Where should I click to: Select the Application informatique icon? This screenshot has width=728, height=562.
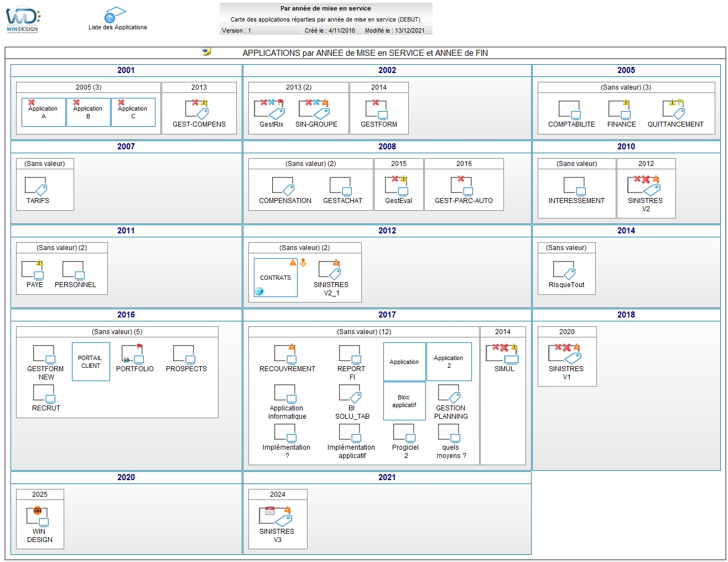(286, 393)
